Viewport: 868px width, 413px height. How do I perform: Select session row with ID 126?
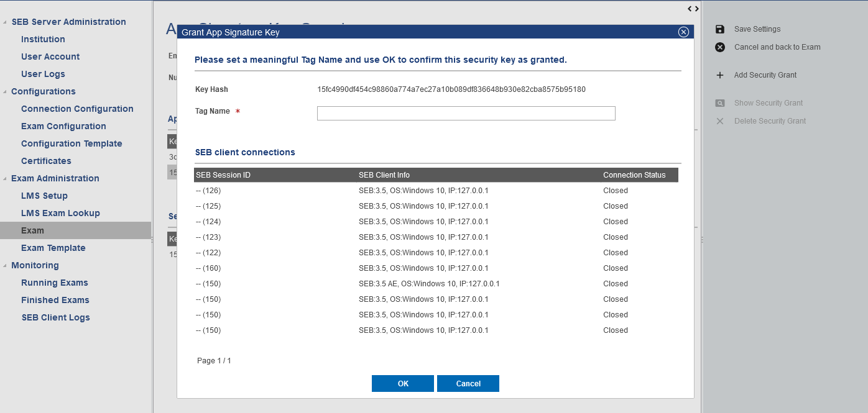[429, 191]
